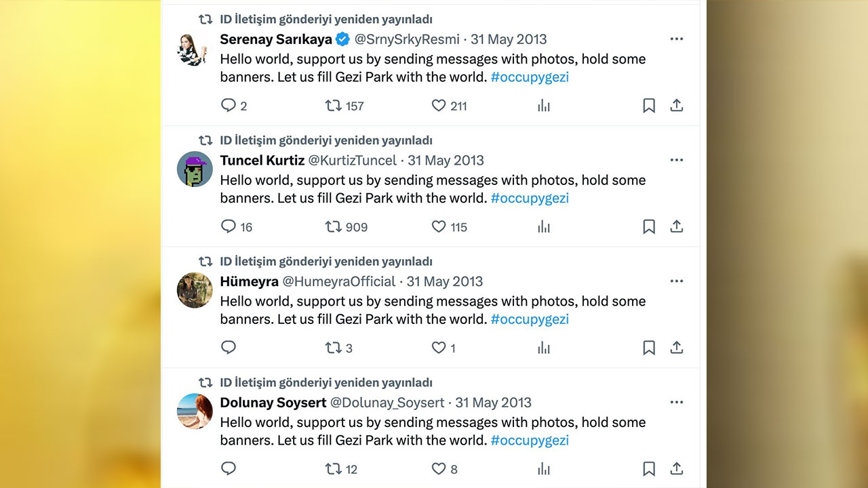The image size is (868, 488).
Task: Open the more options menu on Serenay's tweet
Action: (676, 39)
